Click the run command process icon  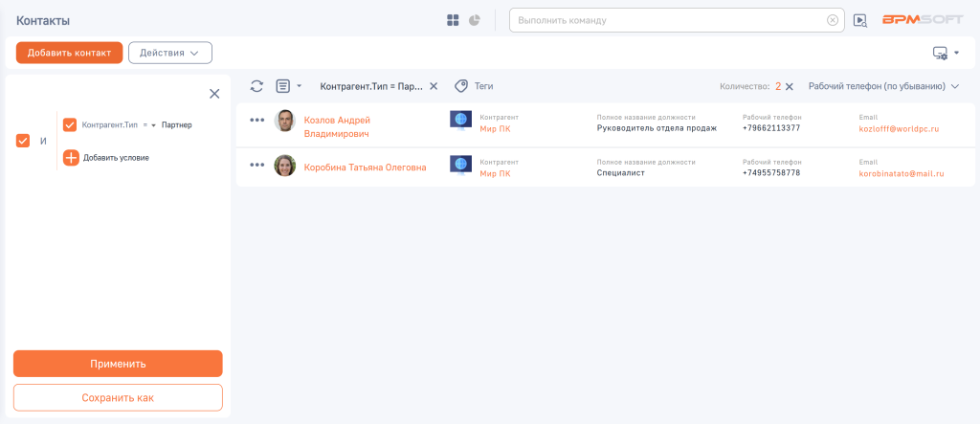(860, 20)
